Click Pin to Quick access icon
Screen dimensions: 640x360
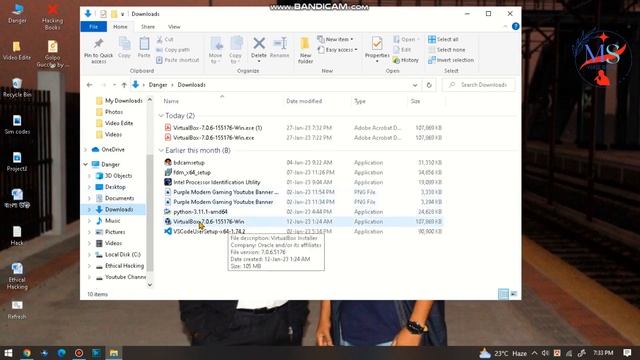(98, 50)
